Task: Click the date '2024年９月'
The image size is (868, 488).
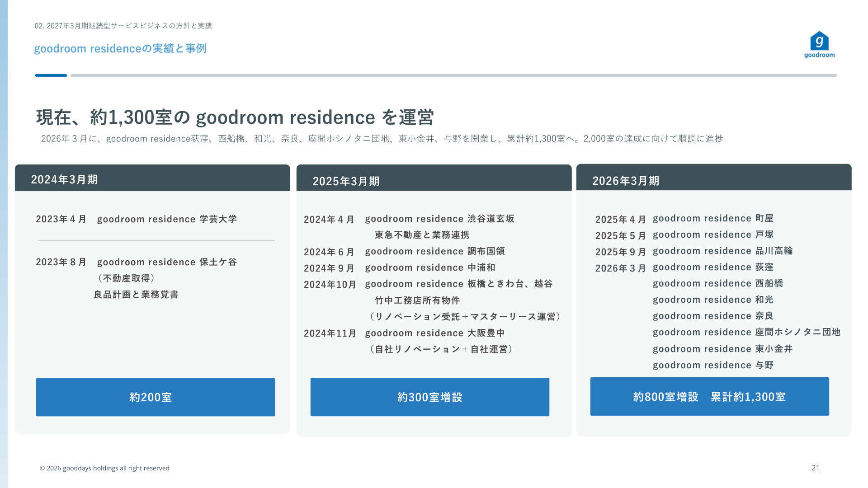Action: 330,268
